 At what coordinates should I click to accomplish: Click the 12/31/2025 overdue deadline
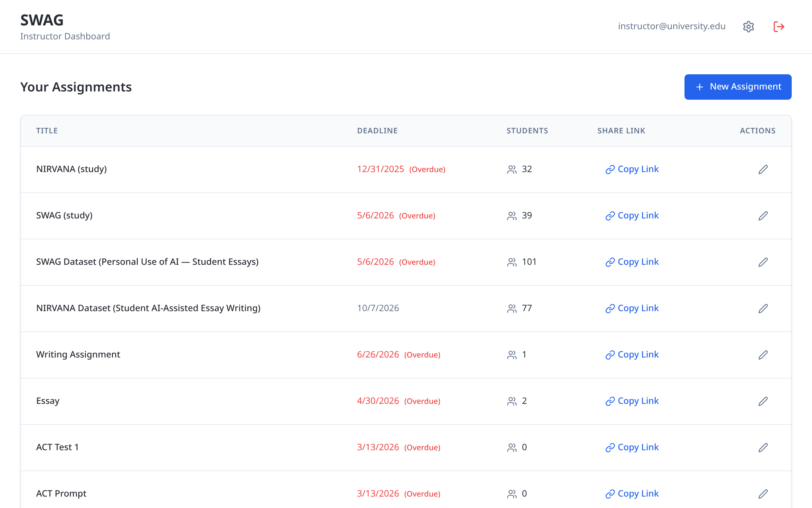click(401, 169)
